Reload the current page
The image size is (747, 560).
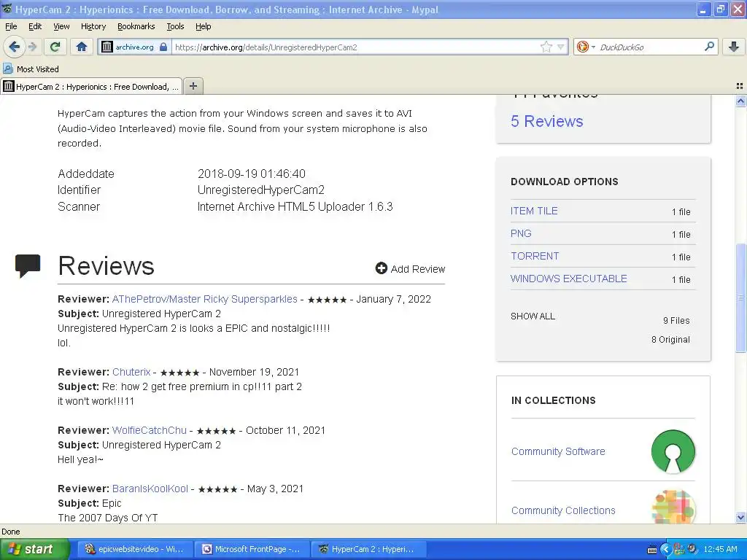pos(55,47)
